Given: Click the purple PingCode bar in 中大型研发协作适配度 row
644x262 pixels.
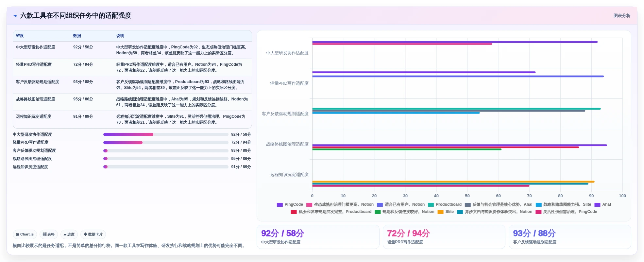Looking at the screenshot, I should pos(455,42).
